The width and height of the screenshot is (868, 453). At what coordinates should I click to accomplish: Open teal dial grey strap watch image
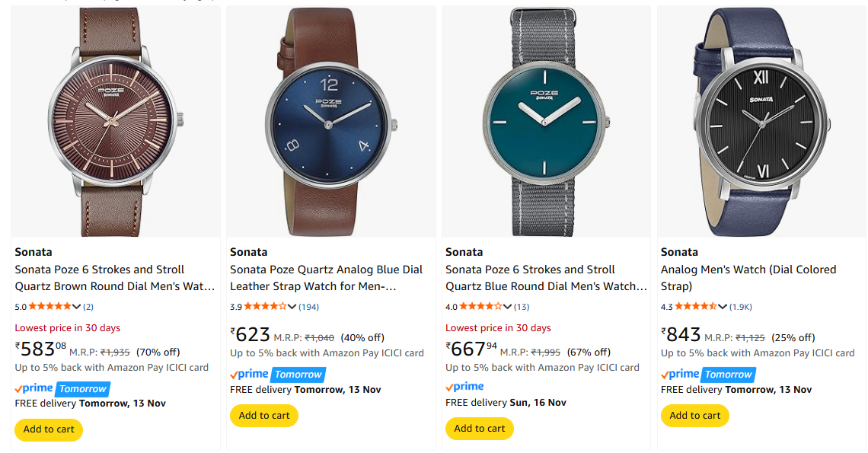(546, 122)
